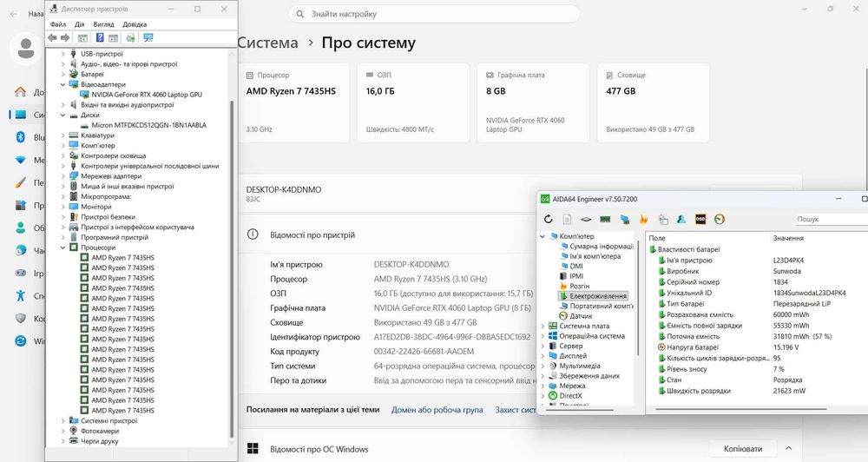Click the printer-like icon with green mark in Device Manager

(x=130, y=37)
